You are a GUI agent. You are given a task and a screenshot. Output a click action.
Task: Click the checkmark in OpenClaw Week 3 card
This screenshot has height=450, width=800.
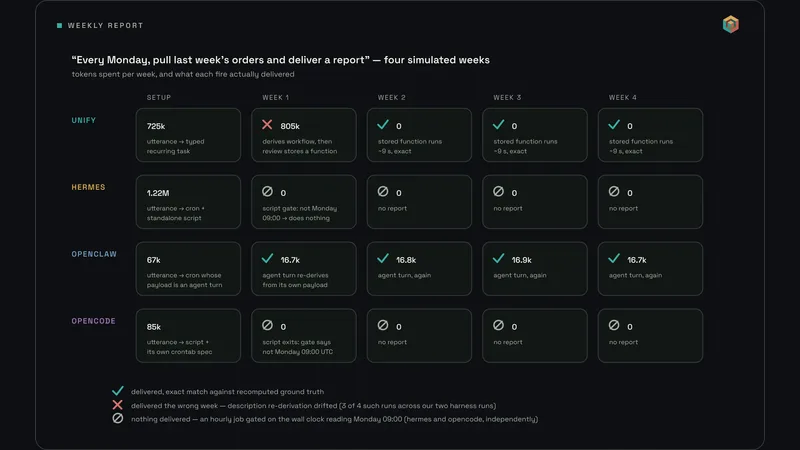(x=498, y=259)
